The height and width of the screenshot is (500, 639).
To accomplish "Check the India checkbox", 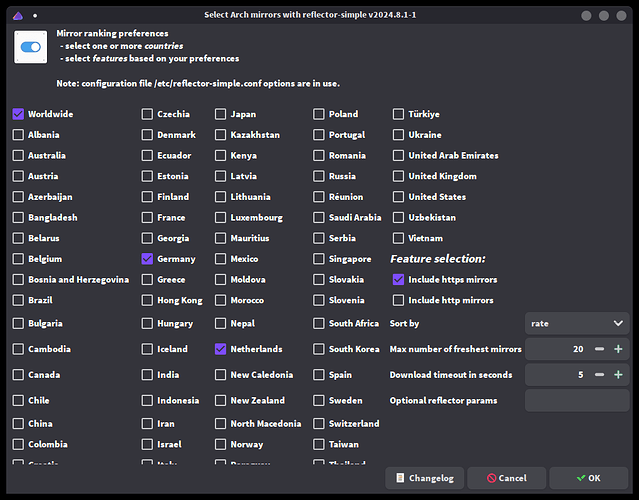I will click(147, 375).
